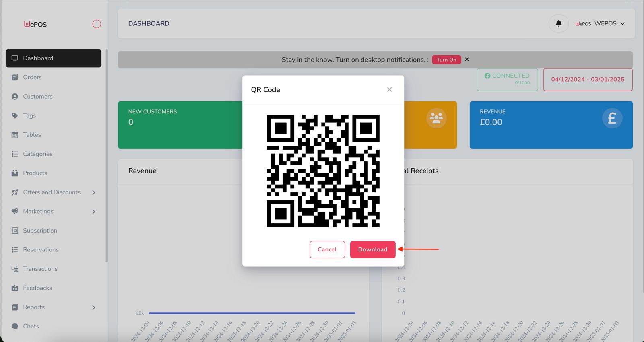Click the QR code image
The image size is (644, 342).
(x=323, y=171)
